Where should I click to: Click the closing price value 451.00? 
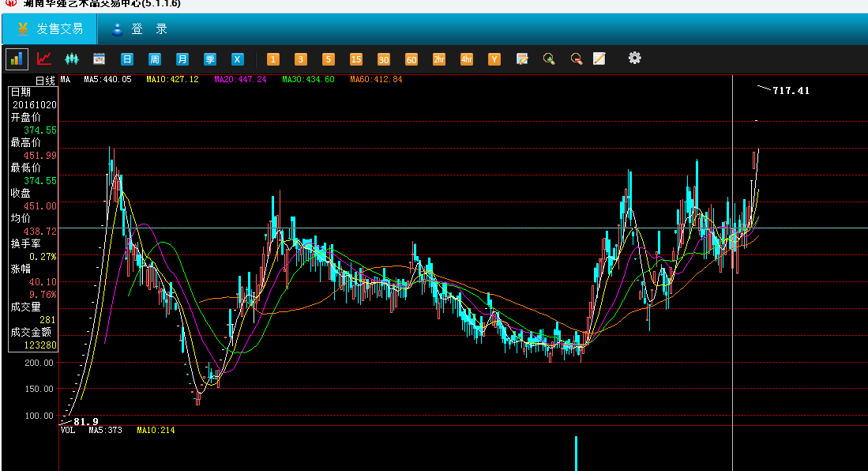(x=39, y=206)
